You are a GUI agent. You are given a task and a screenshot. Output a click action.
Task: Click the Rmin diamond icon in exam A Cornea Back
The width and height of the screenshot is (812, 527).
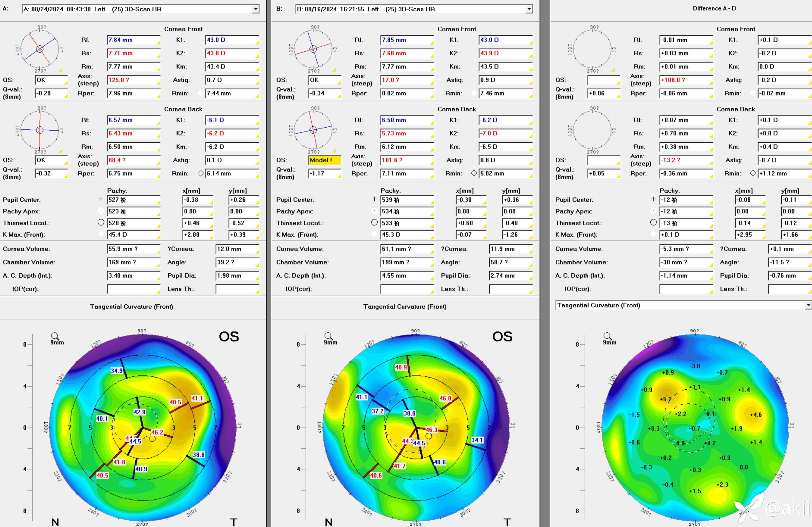[201, 173]
